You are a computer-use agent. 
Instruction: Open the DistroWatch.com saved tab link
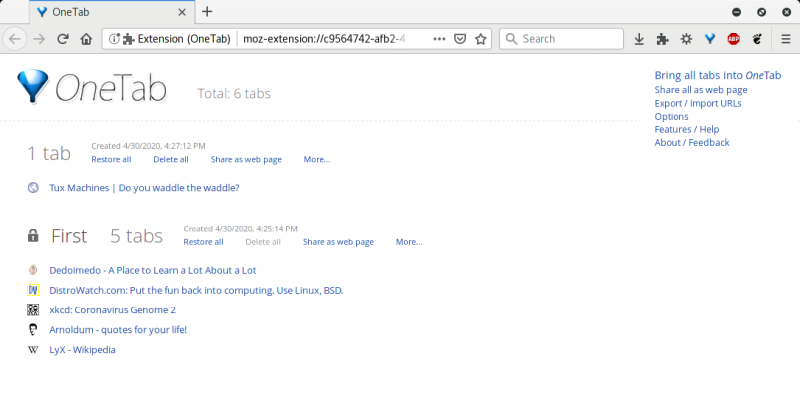[196, 290]
